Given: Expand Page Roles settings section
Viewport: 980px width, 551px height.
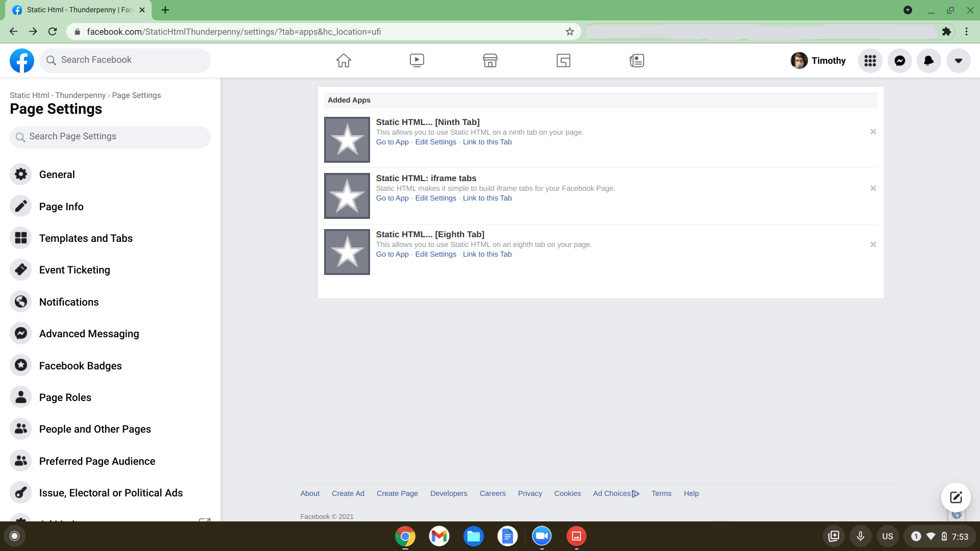Looking at the screenshot, I should click(x=65, y=397).
